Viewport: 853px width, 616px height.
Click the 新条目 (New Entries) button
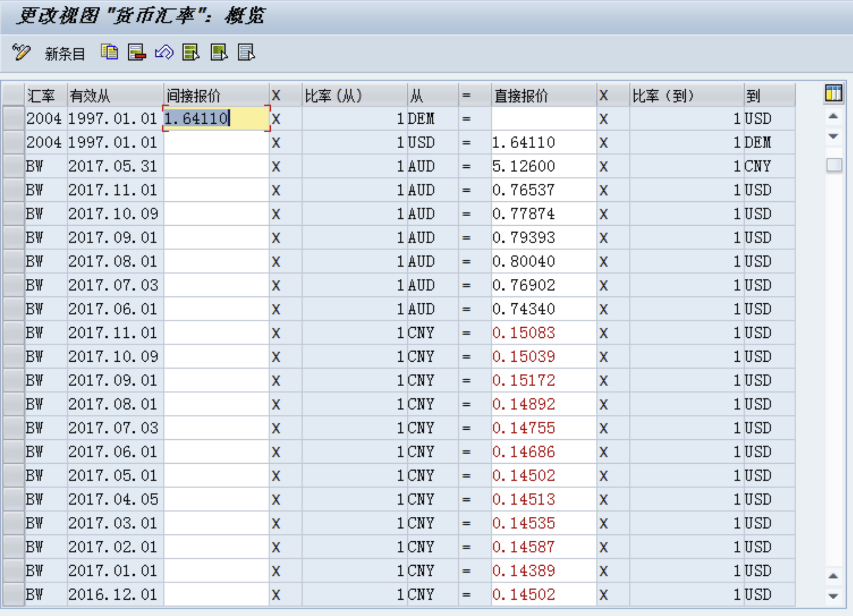[64, 54]
